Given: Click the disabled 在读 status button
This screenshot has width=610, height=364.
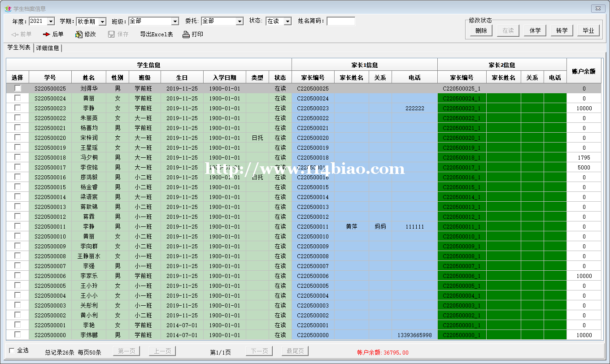Looking at the screenshot, I should 508,30.
